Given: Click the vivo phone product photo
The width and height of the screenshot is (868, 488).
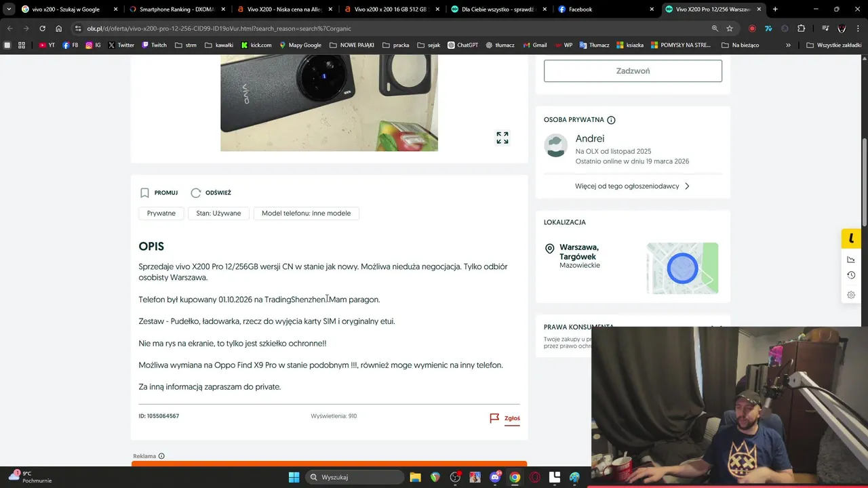Looking at the screenshot, I should pos(329,103).
